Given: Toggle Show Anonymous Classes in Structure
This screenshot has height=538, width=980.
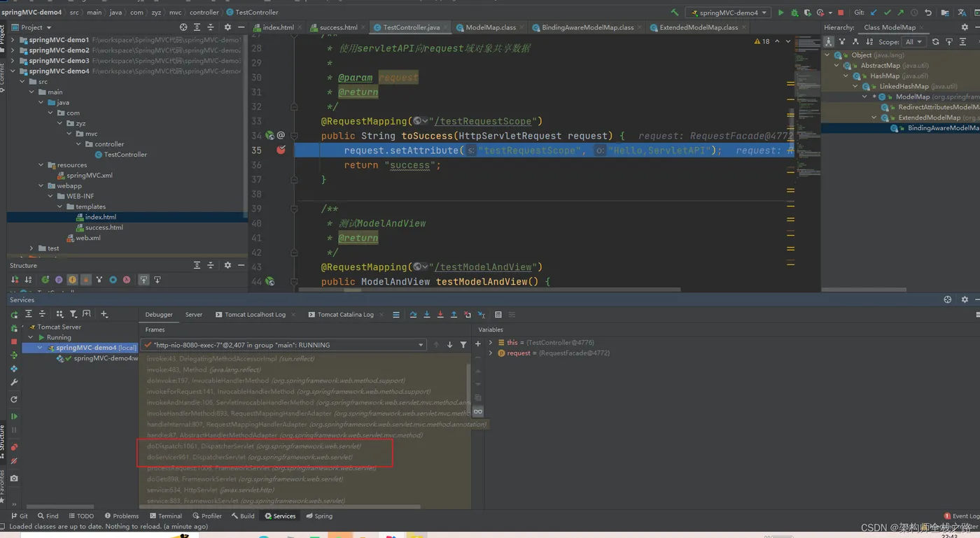Looking at the screenshot, I should [x=113, y=280].
